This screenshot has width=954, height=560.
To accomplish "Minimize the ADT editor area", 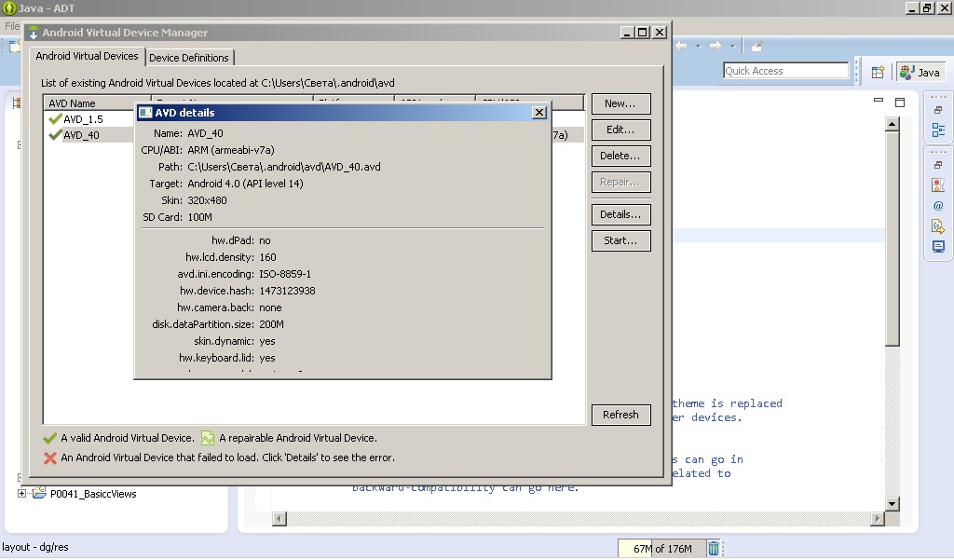I will (x=878, y=101).
